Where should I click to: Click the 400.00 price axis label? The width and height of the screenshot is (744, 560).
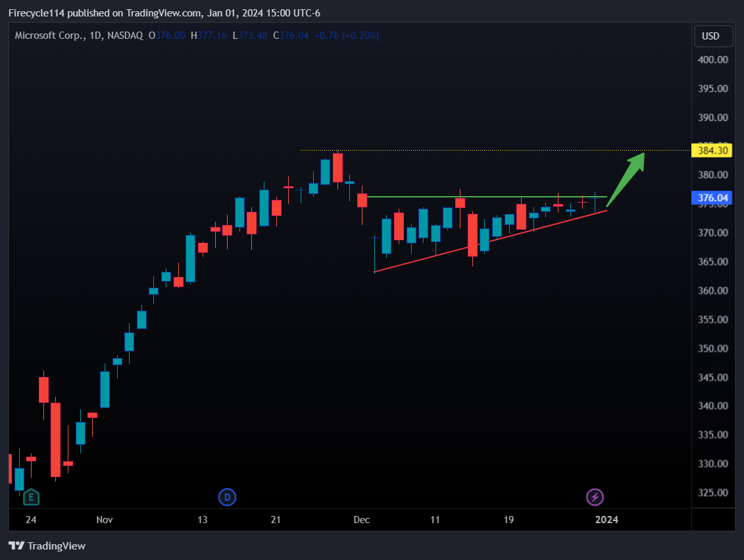tap(712, 60)
